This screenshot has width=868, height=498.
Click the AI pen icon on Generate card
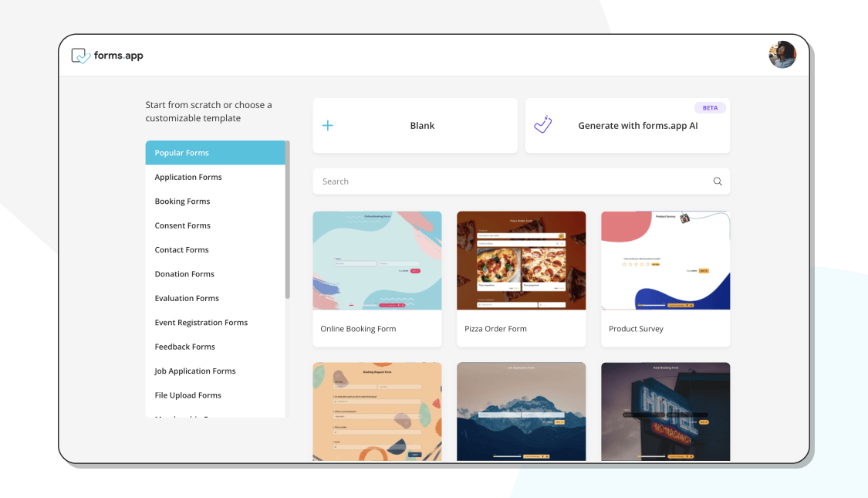tap(543, 125)
